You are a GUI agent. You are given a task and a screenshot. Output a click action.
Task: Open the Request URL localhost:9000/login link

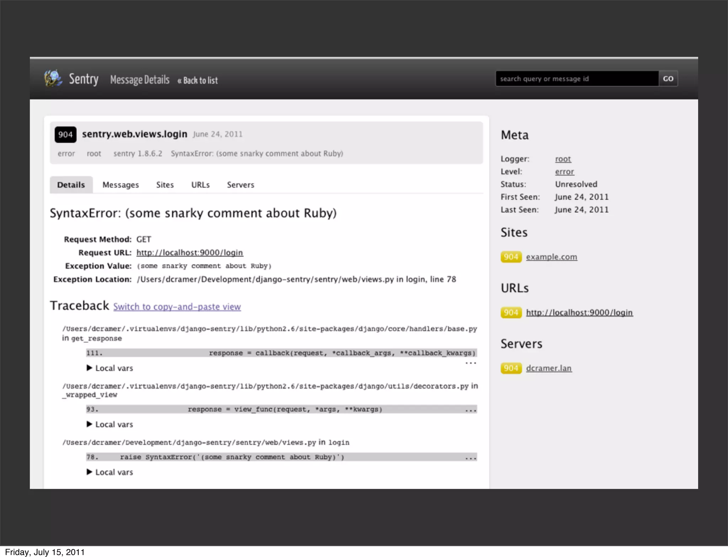coord(189,253)
